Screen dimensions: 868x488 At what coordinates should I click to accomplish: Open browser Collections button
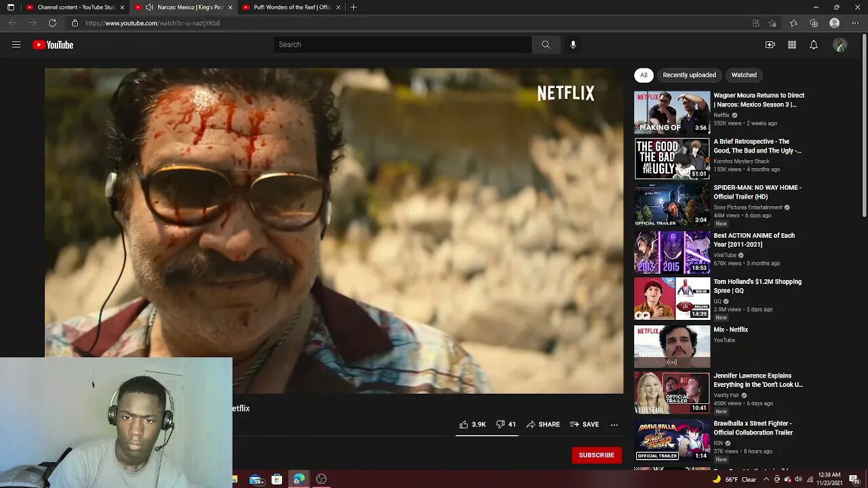pos(814,23)
